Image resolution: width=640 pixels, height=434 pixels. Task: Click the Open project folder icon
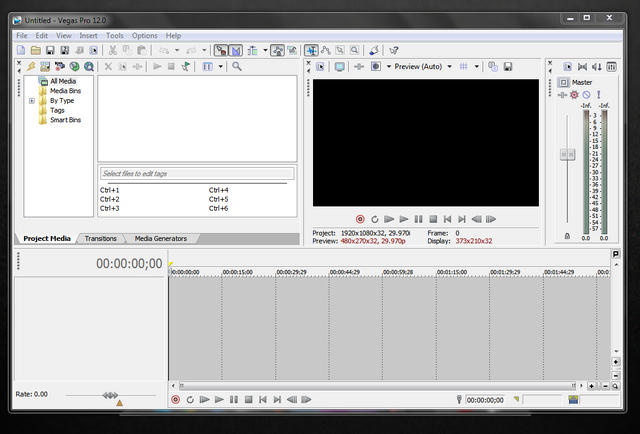(x=35, y=50)
